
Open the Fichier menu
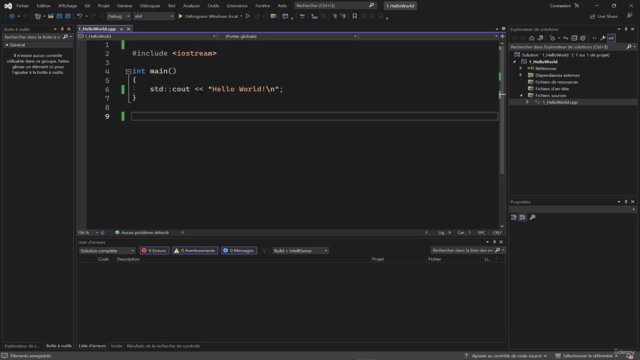[22, 6]
